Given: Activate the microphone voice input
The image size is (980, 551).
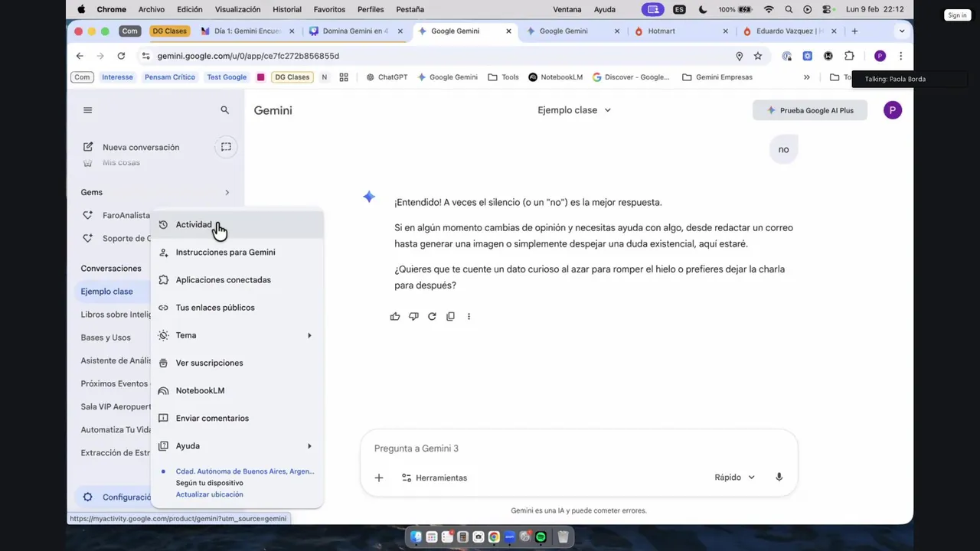Looking at the screenshot, I should click(x=779, y=478).
